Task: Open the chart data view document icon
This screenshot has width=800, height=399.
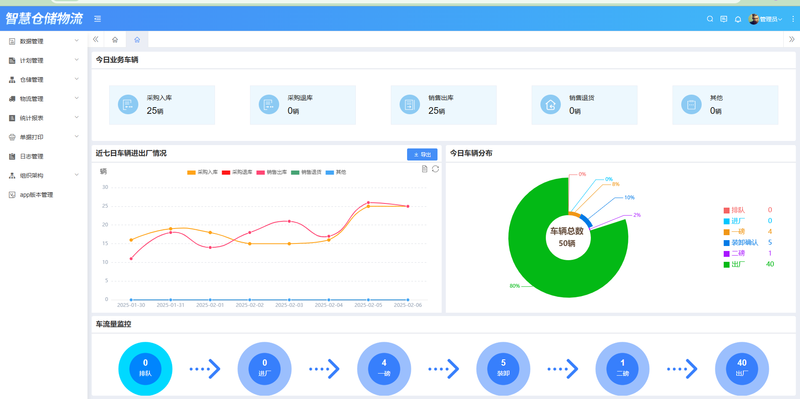Action: (424, 169)
